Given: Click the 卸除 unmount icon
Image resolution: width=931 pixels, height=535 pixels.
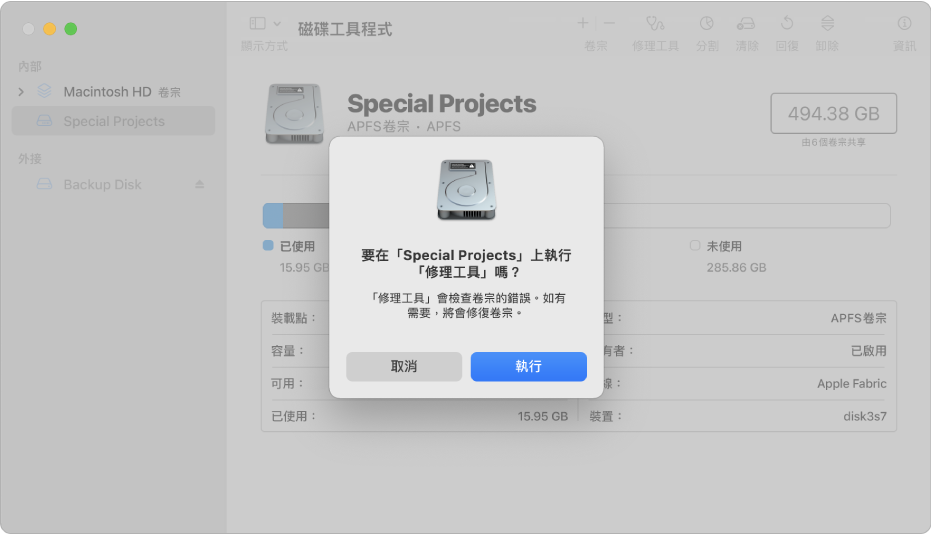Looking at the screenshot, I should pyautogui.click(x=827, y=23).
